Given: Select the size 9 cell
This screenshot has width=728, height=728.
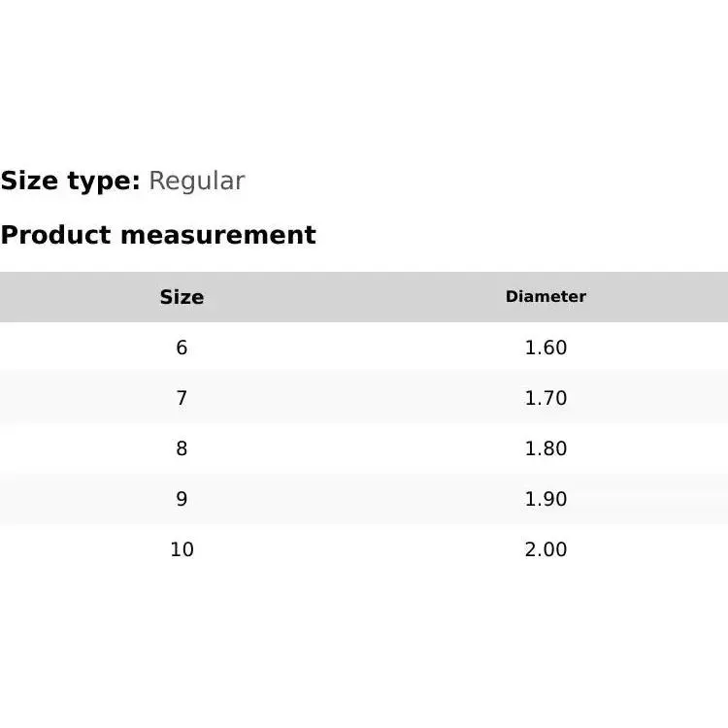Looking at the screenshot, I should 182,499.
